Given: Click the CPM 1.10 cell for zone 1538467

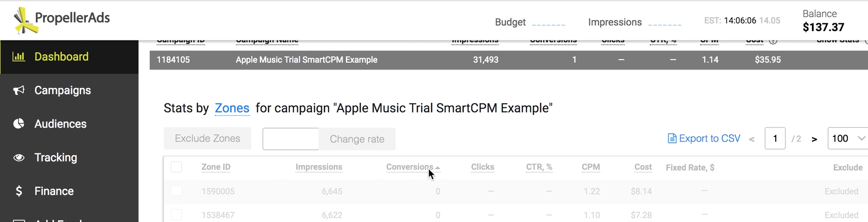Looking at the screenshot, I should click(591, 215).
